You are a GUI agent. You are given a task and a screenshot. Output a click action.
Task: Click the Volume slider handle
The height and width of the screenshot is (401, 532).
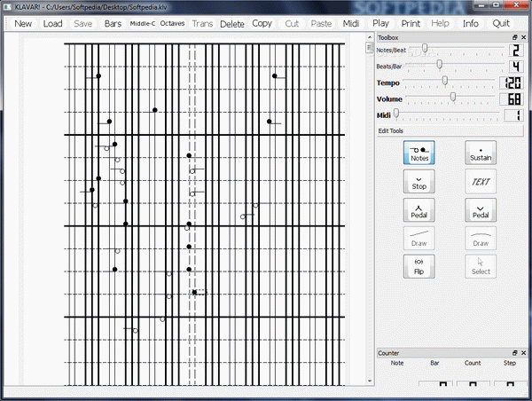coord(452,97)
